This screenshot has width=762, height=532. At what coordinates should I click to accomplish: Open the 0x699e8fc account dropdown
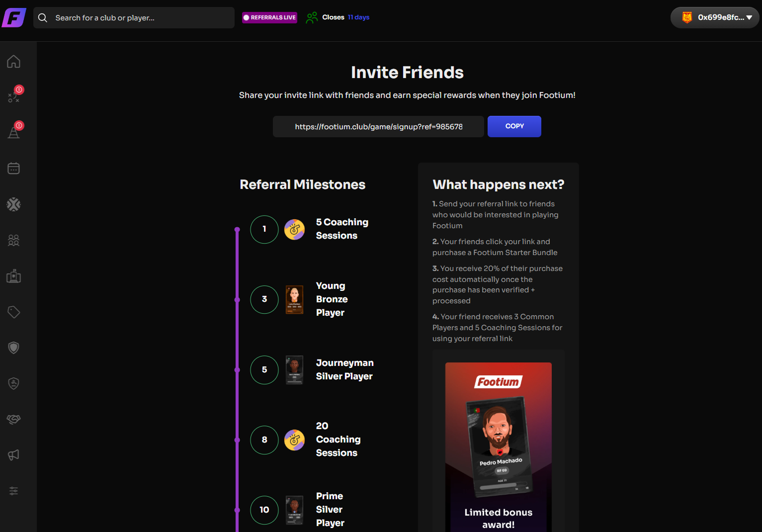pyautogui.click(x=715, y=17)
